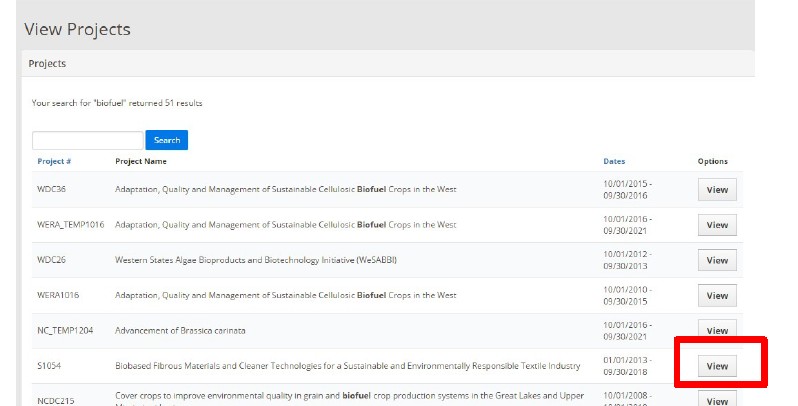Click Advancement of Brassica carinata project name
This screenshot has height=406, width=798.
coord(180,331)
